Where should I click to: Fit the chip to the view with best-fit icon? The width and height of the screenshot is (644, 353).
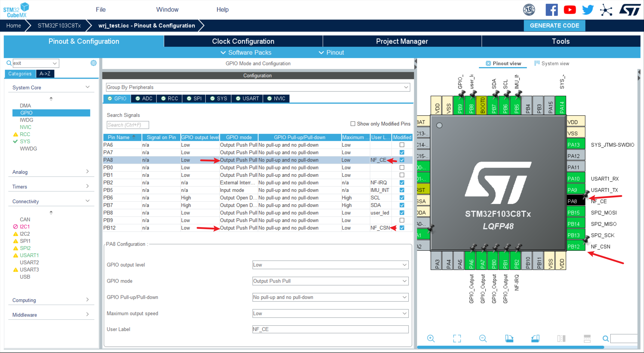(x=457, y=338)
